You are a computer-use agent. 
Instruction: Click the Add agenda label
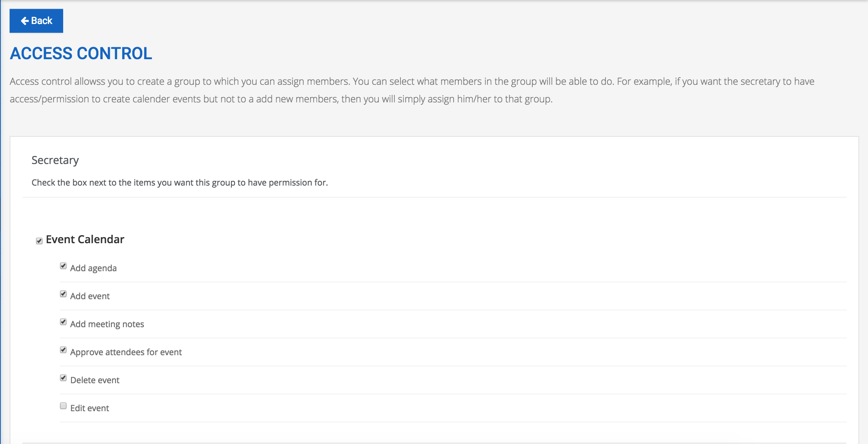coord(94,268)
